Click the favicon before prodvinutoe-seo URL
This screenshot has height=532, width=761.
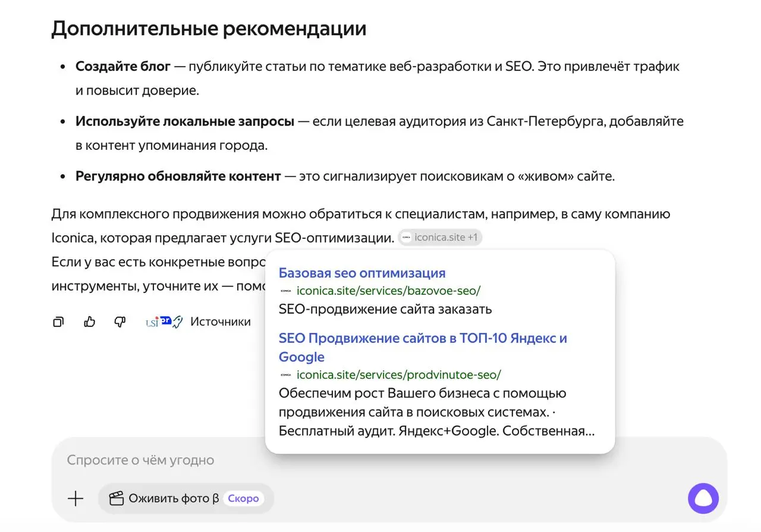tap(286, 375)
